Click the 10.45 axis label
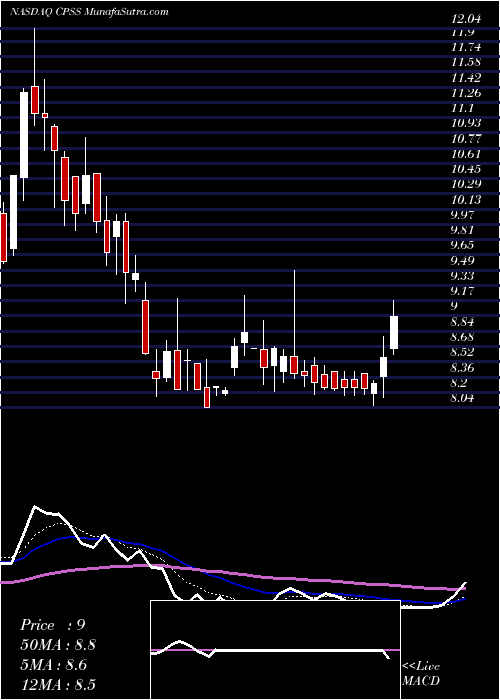 click(x=466, y=170)
